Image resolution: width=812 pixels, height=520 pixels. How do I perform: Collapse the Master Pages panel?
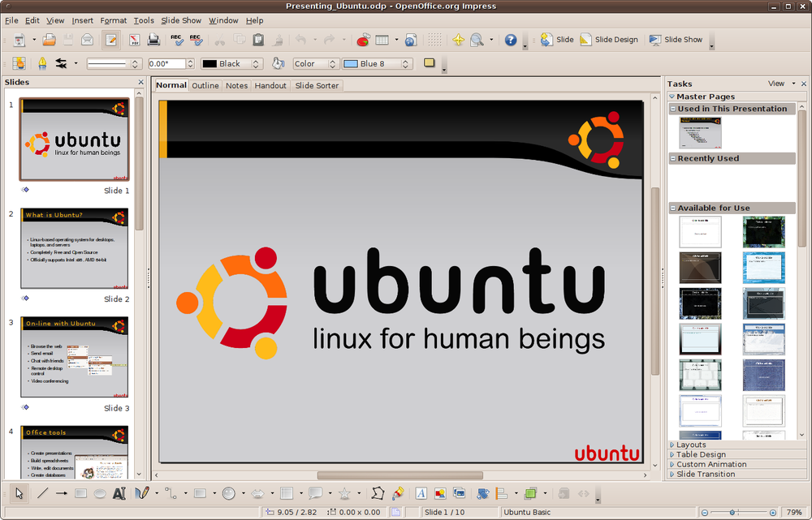672,96
